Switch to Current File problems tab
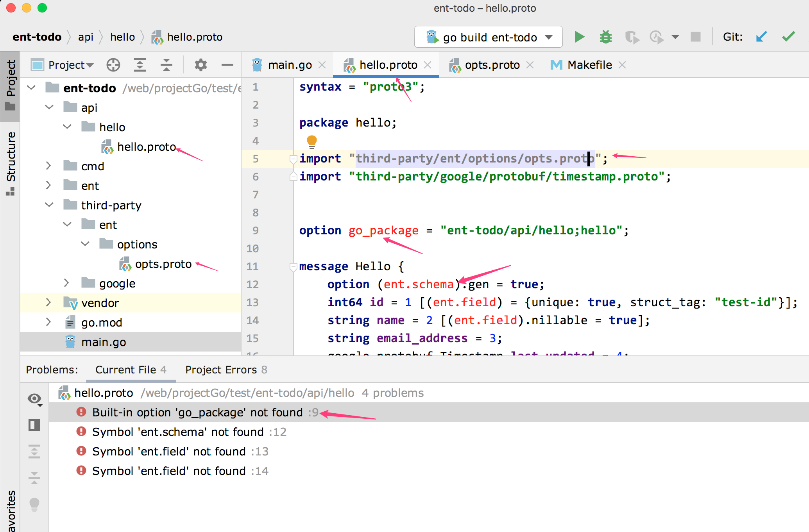809x532 pixels. point(131,370)
